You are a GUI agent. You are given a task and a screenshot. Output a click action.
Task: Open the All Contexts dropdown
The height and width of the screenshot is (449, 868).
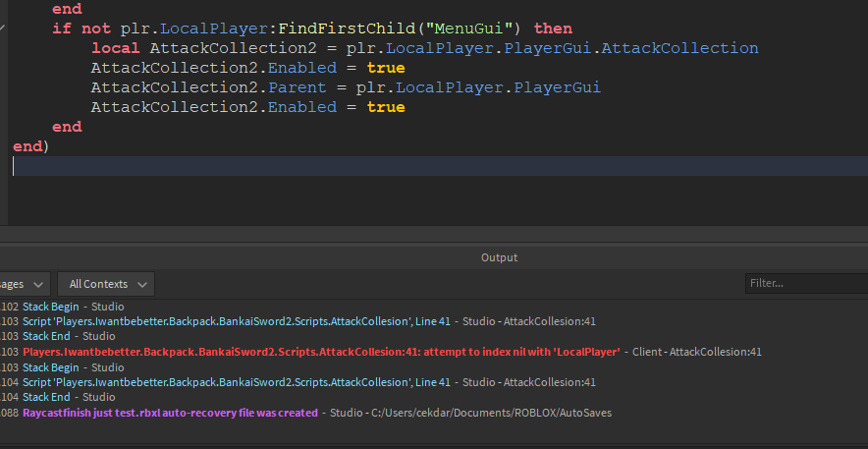[x=106, y=284]
